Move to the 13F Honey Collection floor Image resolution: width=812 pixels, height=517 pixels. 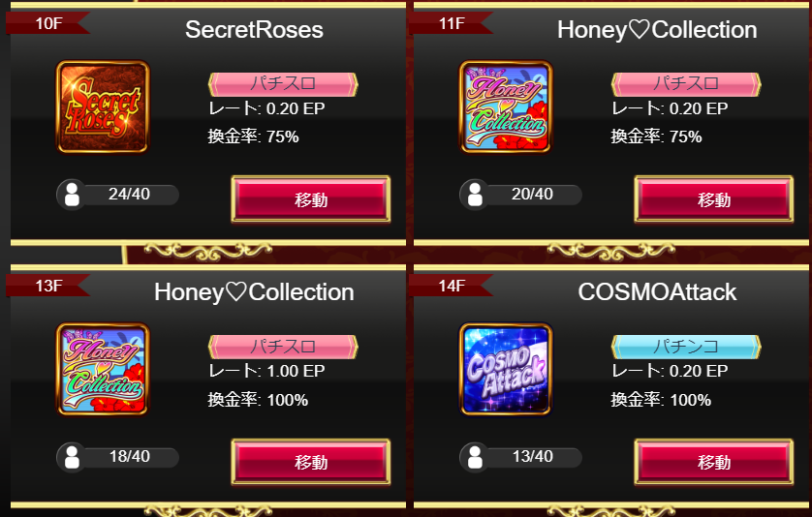click(x=311, y=462)
